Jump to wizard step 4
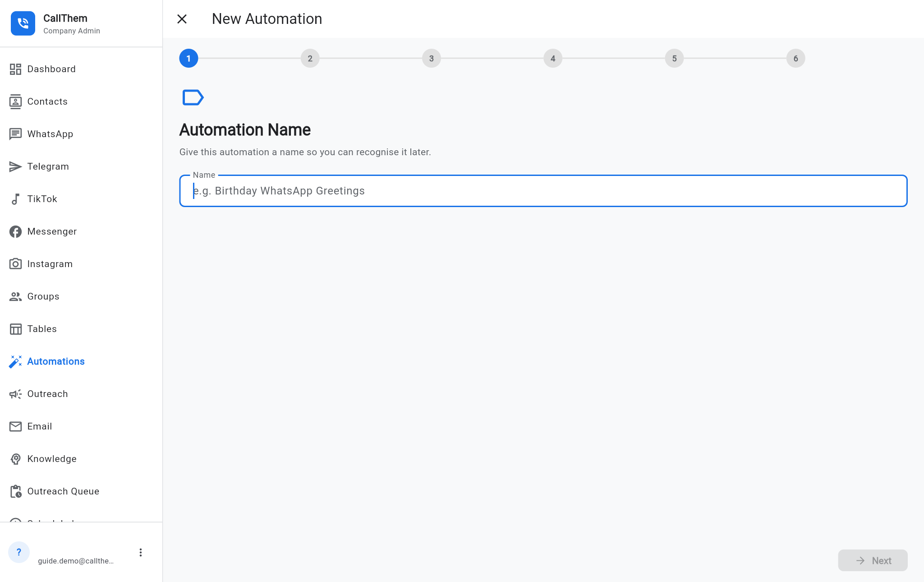This screenshot has height=582, width=924. (553, 58)
